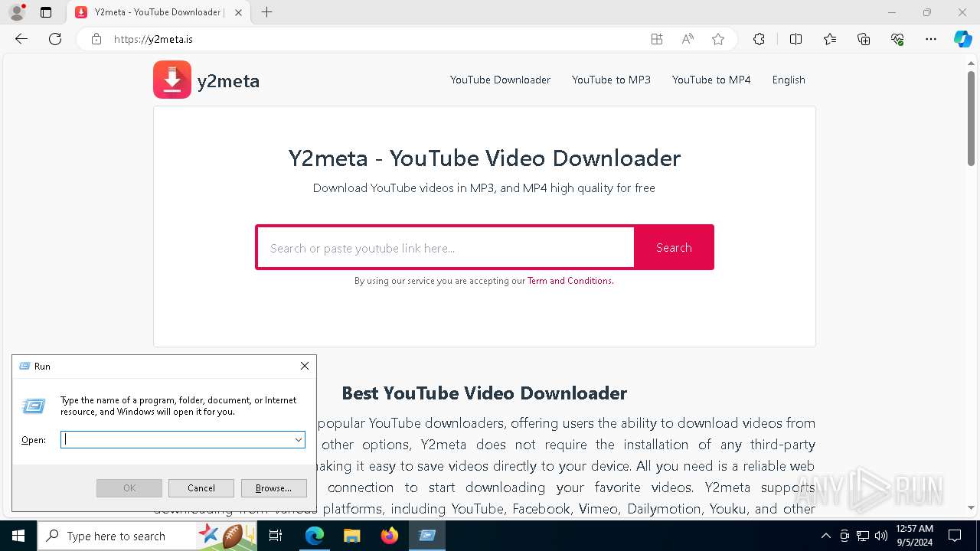Click the Open text field in Run

(x=177, y=439)
